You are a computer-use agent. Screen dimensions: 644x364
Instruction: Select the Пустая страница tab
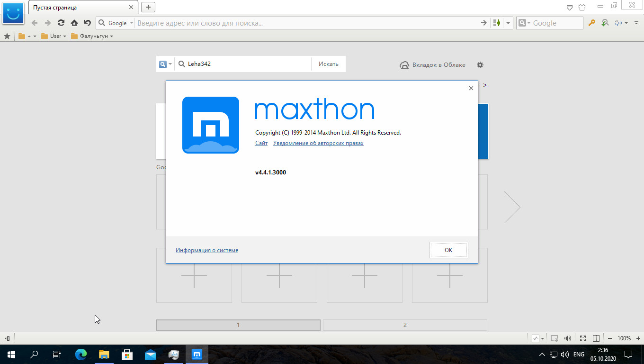80,8
